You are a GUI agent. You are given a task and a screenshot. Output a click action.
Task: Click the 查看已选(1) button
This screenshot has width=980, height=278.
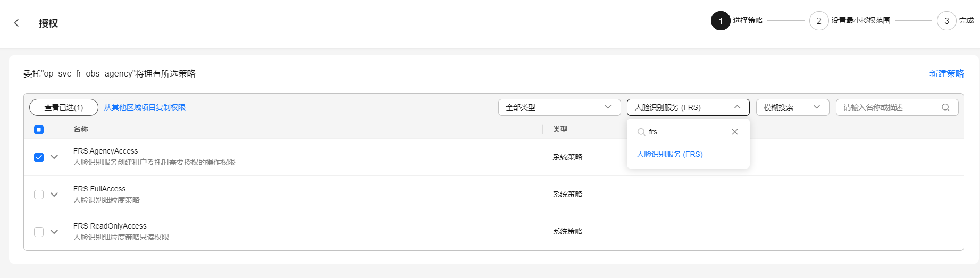[x=64, y=107]
